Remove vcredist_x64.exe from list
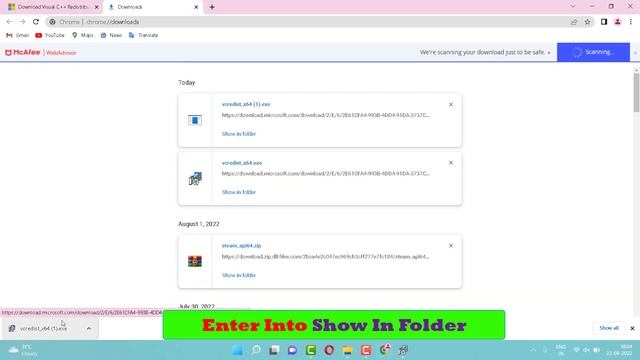 (451, 163)
